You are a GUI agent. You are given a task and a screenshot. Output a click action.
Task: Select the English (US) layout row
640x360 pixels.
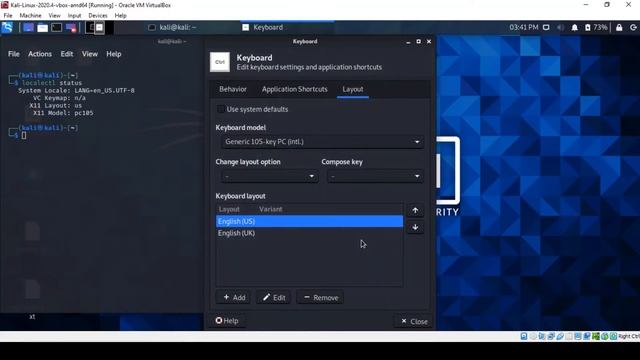(x=309, y=221)
